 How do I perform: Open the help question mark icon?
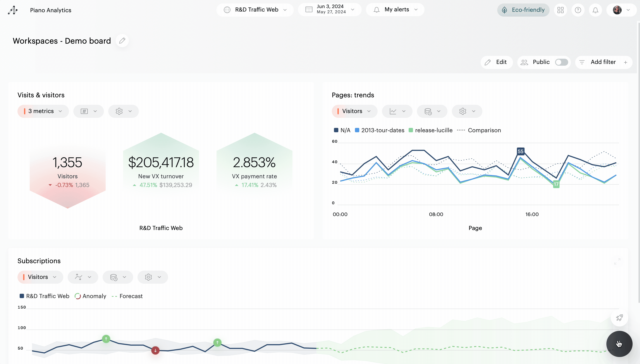point(578,10)
